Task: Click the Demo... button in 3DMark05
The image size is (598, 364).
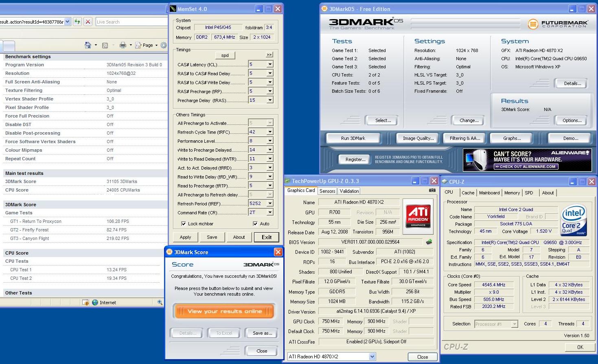Action: [570, 138]
